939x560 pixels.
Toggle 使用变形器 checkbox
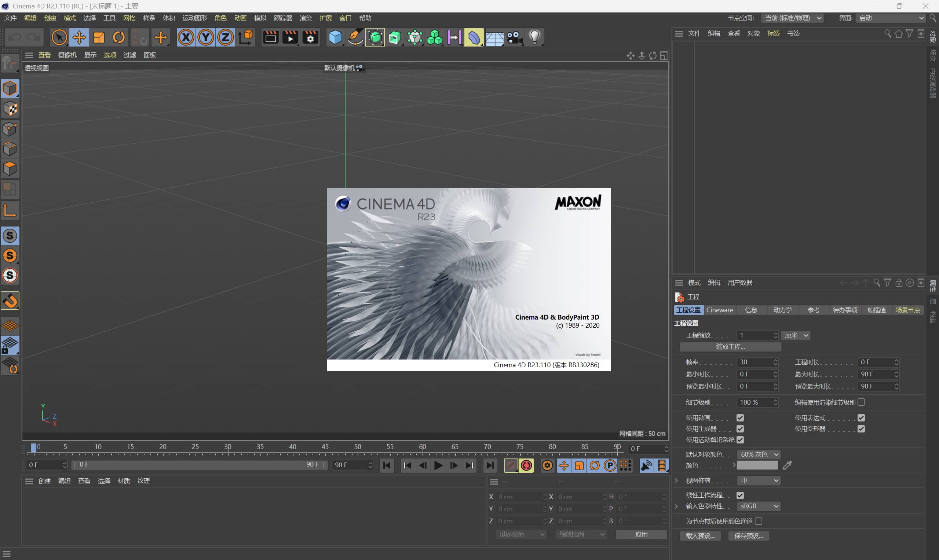[x=861, y=429]
